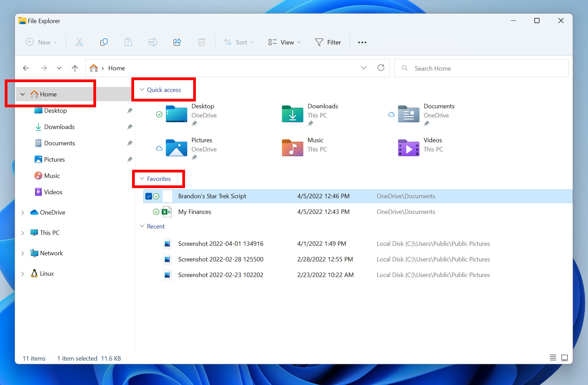This screenshot has width=588, height=385.
Task: Click inside the Search Home field
Action: click(458, 68)
